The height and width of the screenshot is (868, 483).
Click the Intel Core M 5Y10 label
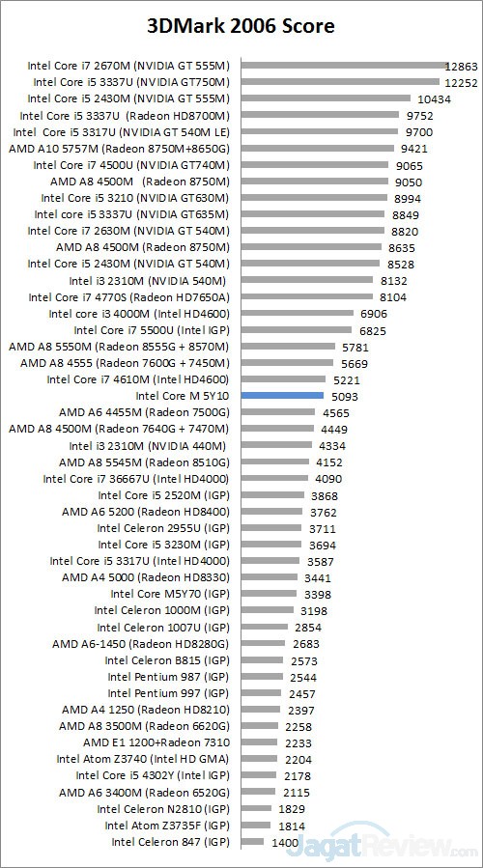183,396
